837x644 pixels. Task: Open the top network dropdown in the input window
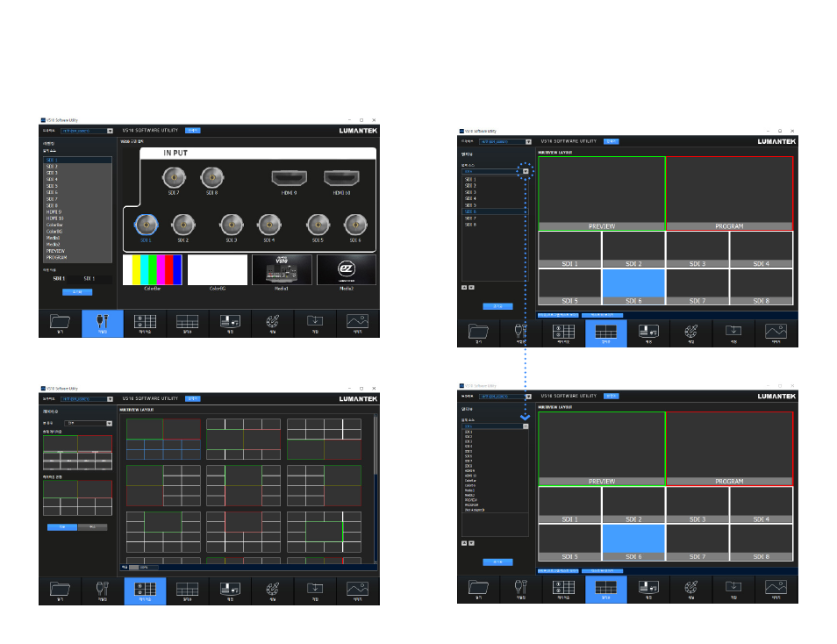click(x=110, y=131)
